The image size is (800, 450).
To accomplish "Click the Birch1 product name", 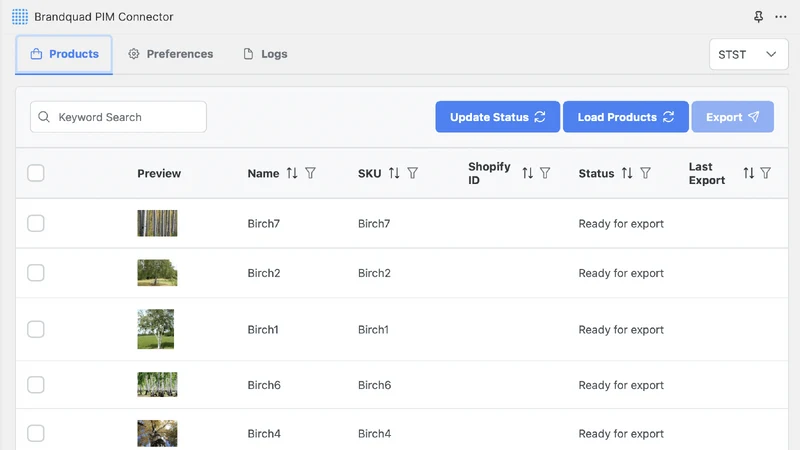I will (x=263, y=330).
